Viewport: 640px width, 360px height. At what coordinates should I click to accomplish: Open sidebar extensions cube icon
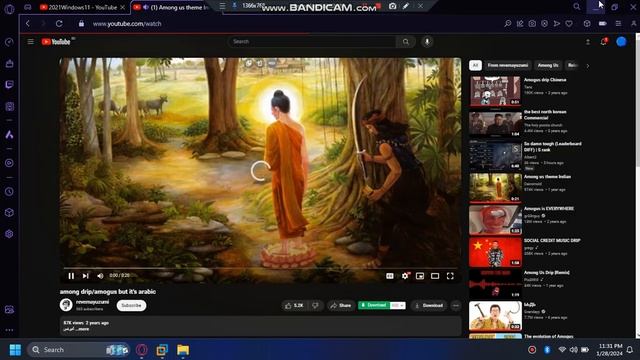point(9,213)
